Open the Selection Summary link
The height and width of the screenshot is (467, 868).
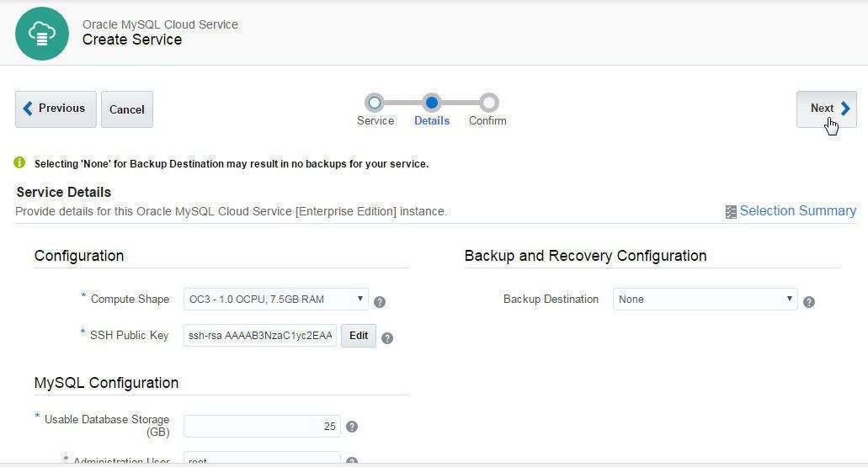point(797,211)
